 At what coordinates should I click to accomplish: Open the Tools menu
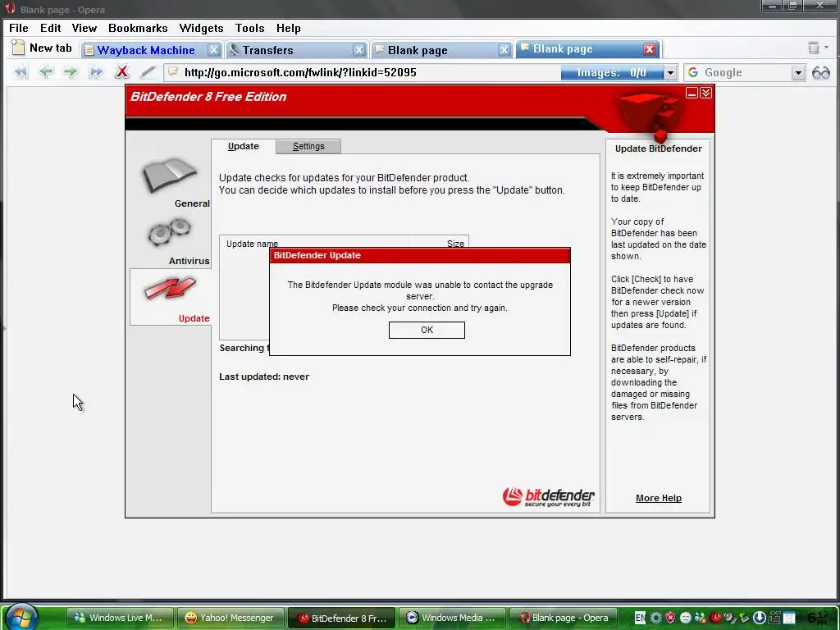coord(249,28)
